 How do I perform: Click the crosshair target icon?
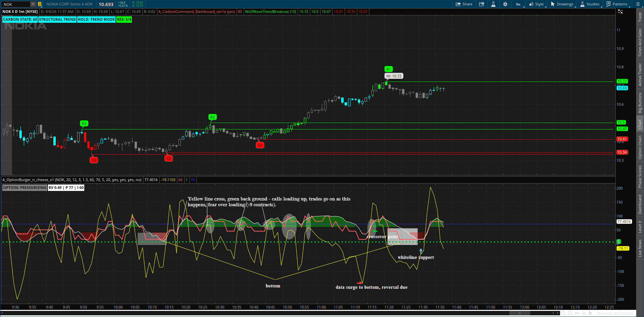[x=584, y=313]
